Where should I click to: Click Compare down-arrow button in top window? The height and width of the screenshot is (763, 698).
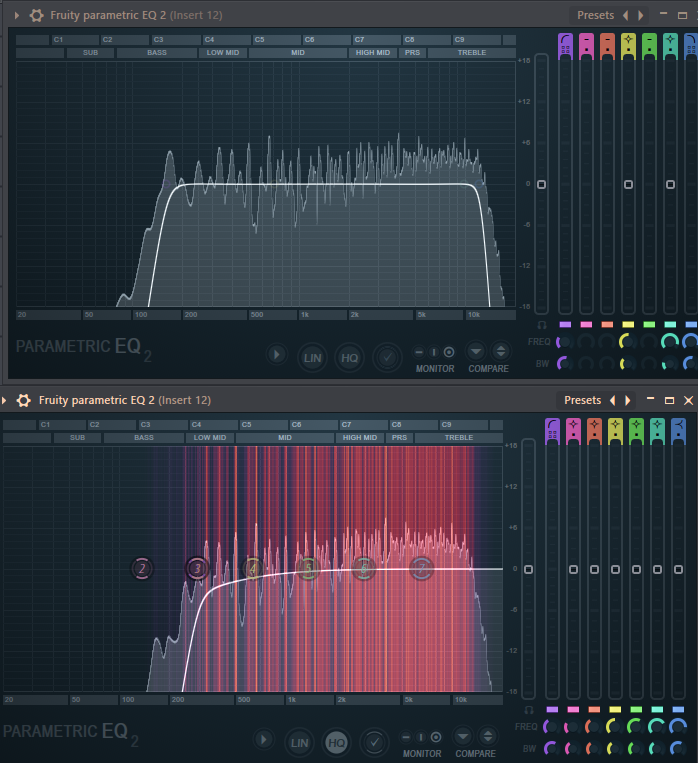click(476, 351)
